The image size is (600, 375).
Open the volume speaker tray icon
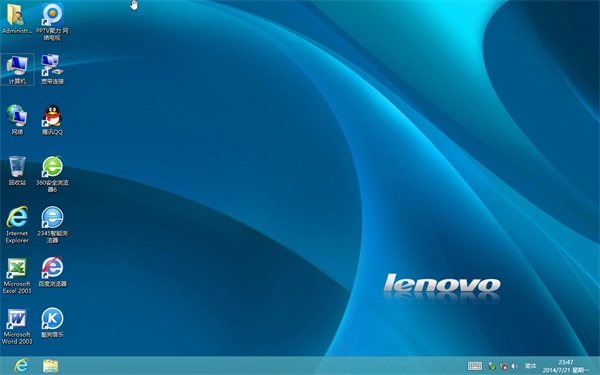(515, 366)
